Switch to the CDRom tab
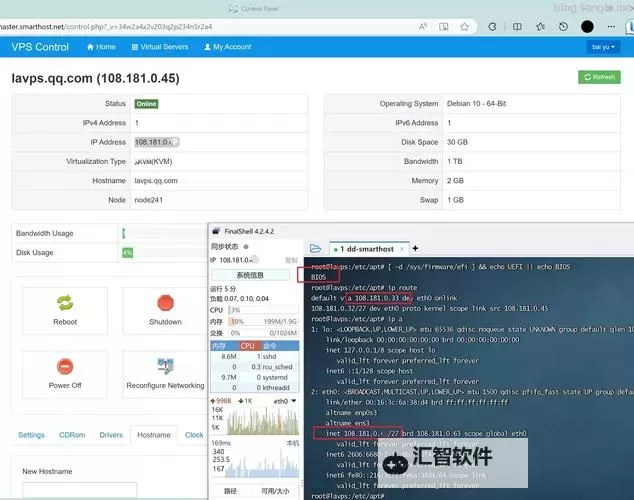Screen dimensions: 634x500 72,435
